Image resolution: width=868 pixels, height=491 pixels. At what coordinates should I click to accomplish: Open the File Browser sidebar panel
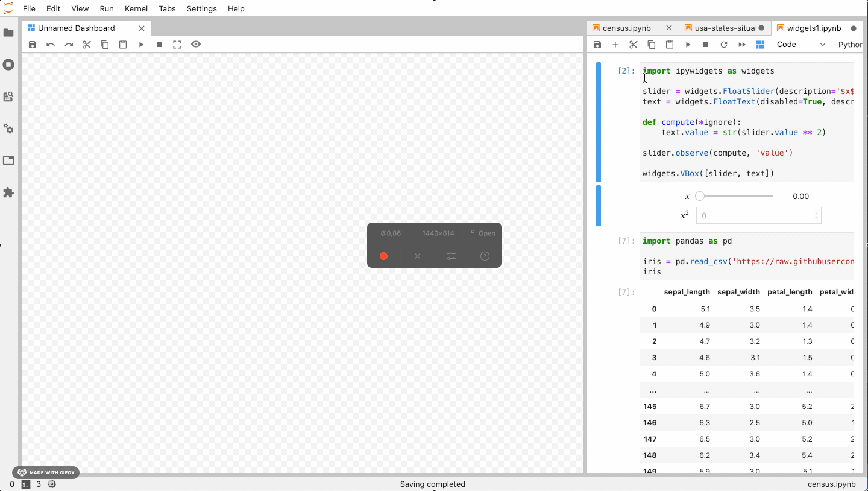tap(8, 33)
